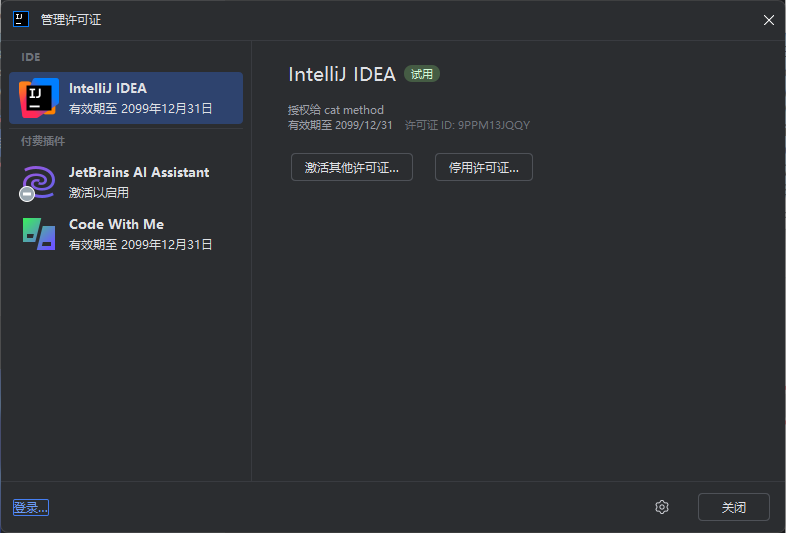Click the 试用 trial badge

pyautogui.click(x=422, y=74)
